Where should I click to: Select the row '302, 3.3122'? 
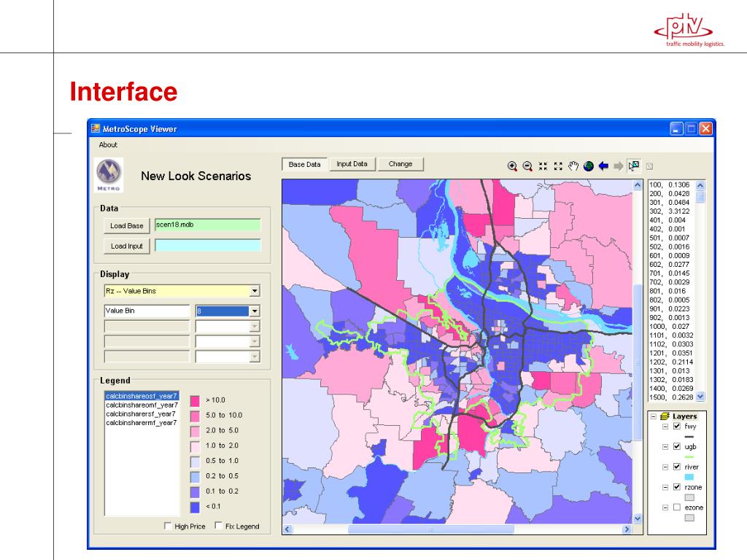tap(670, 211)
